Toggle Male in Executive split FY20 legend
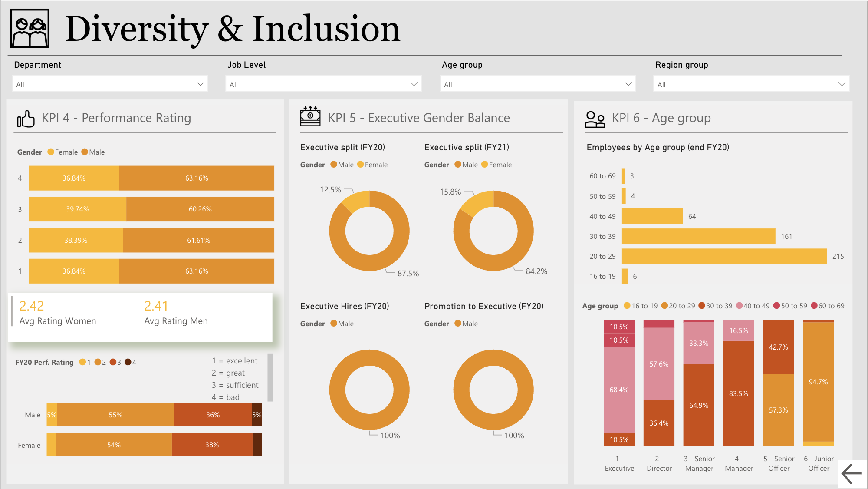 coord(342,165)
